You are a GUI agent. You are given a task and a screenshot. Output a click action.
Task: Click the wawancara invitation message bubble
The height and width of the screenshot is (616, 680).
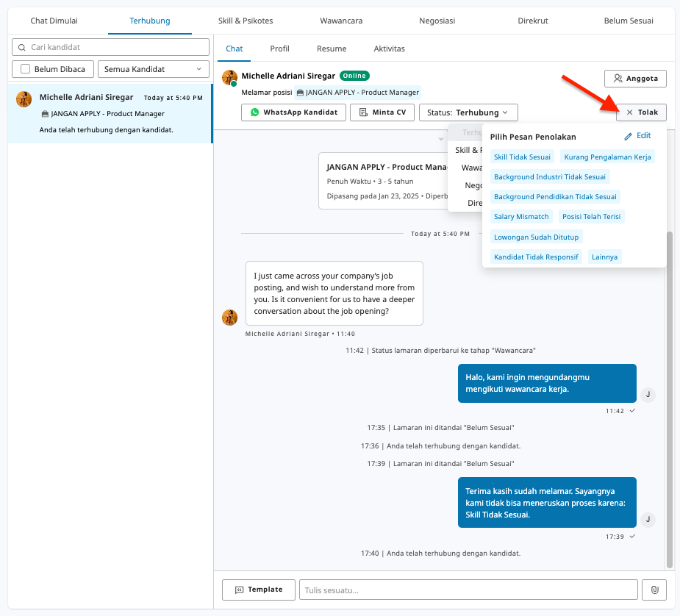(547, 383)
